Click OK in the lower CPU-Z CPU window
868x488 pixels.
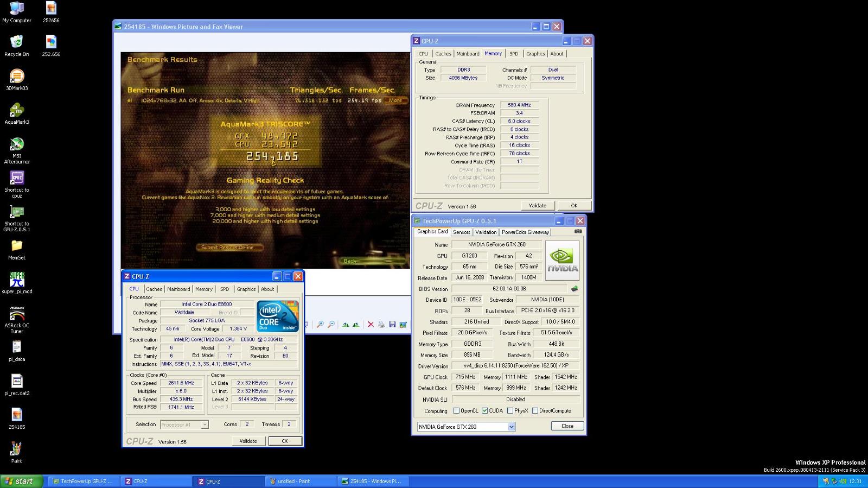(285, 441)
